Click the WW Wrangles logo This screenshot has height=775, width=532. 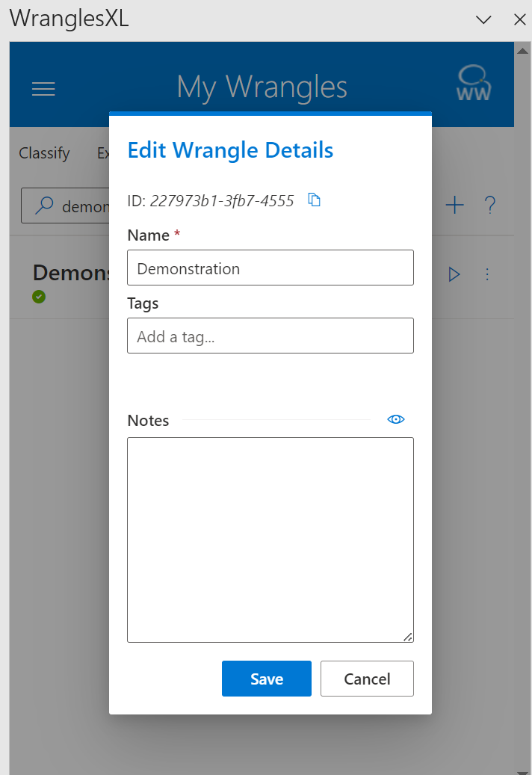474,84
